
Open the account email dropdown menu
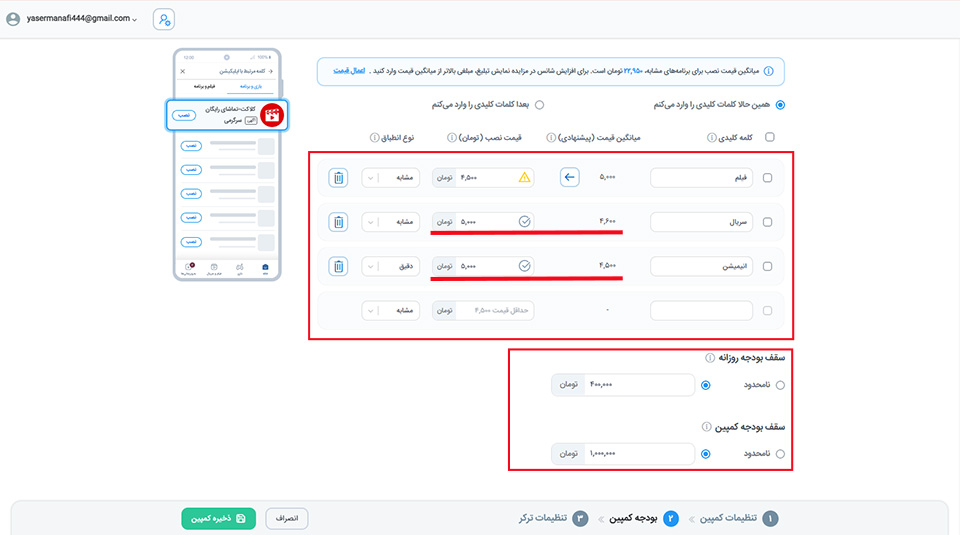pos(72,19)
